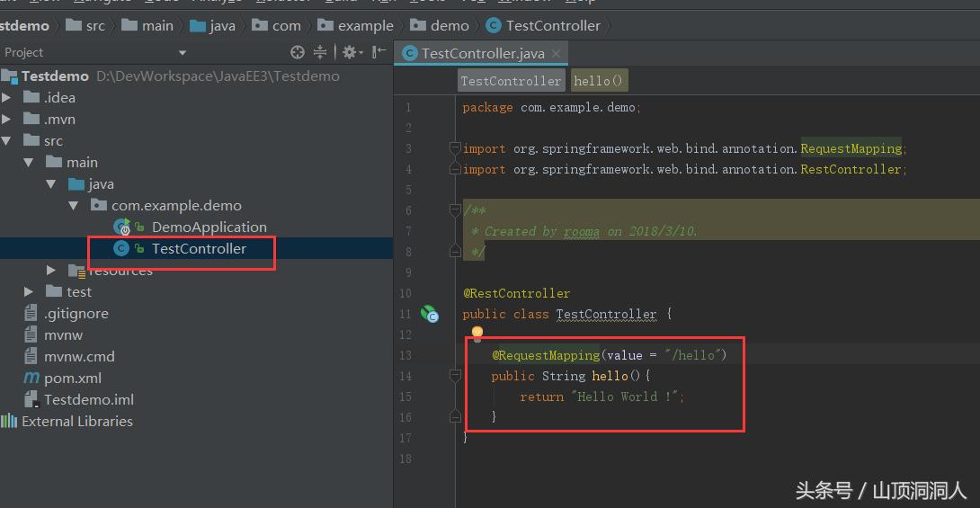Viewport: 980px width, 508px height.
Task: Click TestController class icon in tree
Action: pyautogui.click(x=121, y=249)
